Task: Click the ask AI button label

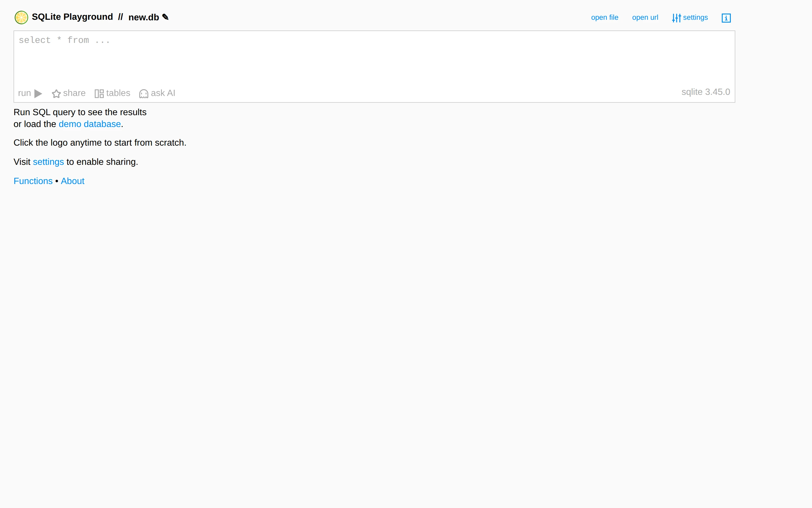Action: tap(163, 93)
